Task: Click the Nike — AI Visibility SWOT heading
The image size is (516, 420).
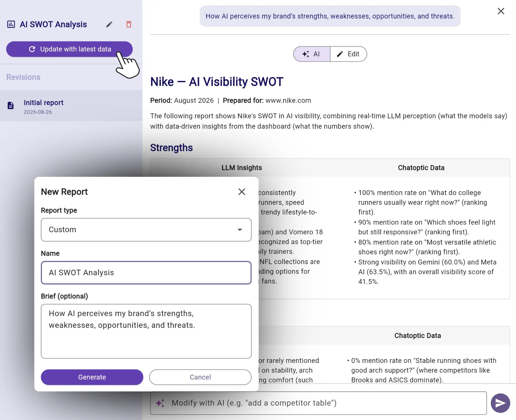Action: coord(217,82)
